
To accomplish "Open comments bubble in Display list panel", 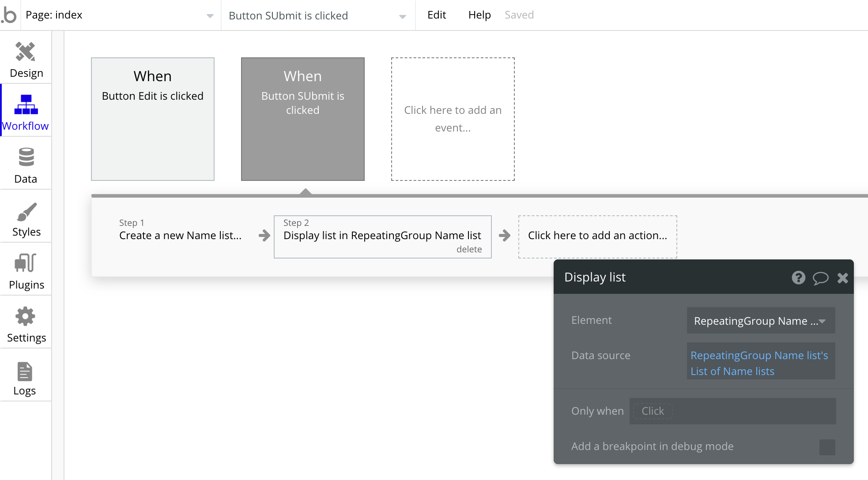I will [820, 278].
